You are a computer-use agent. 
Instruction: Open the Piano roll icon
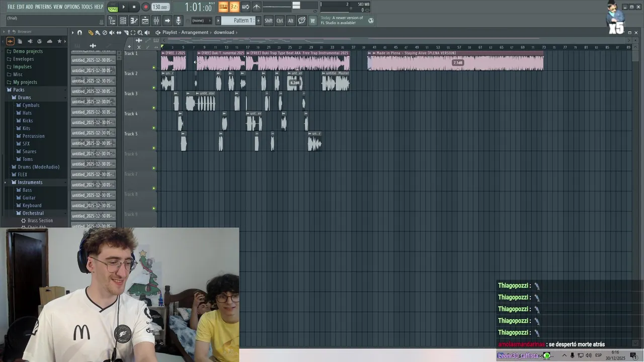pos(134,21)
